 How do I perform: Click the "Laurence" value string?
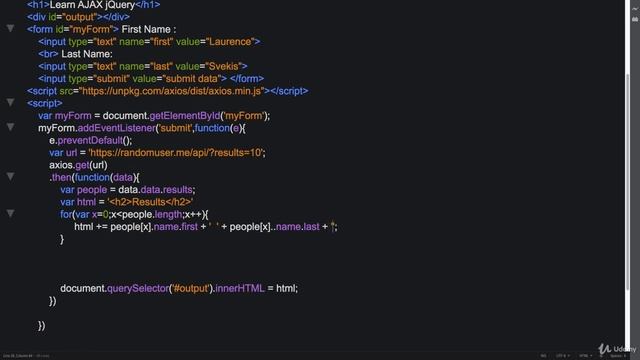[230, 42]
